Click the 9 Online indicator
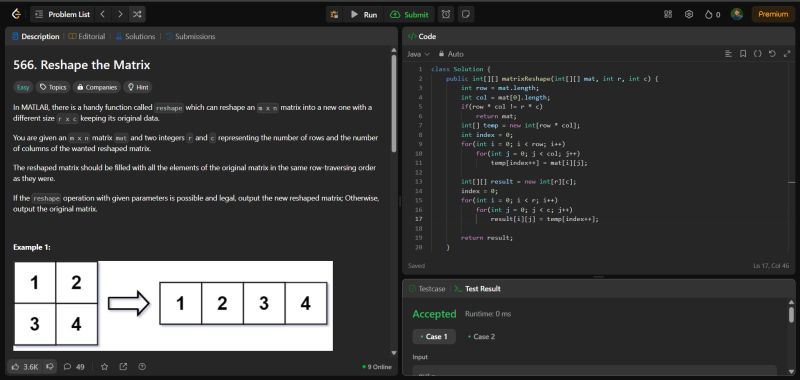Viewport: 800px width, 380px height. [377, 367]
